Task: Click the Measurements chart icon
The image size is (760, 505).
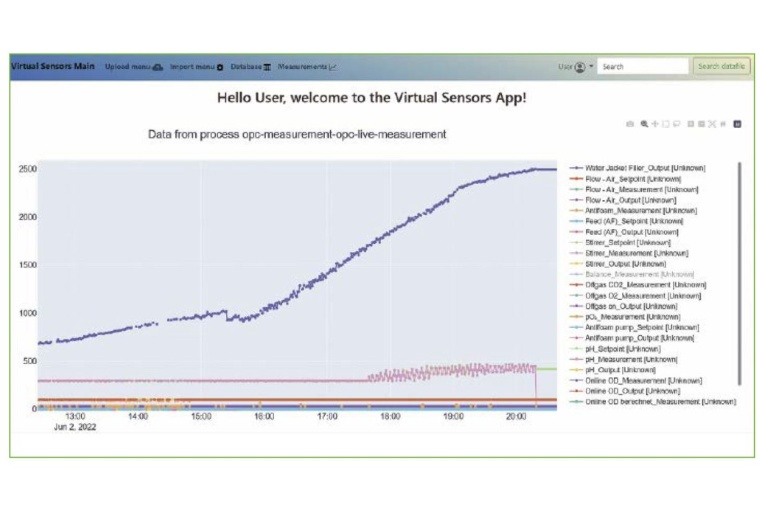Action: (x=333, y=67)
